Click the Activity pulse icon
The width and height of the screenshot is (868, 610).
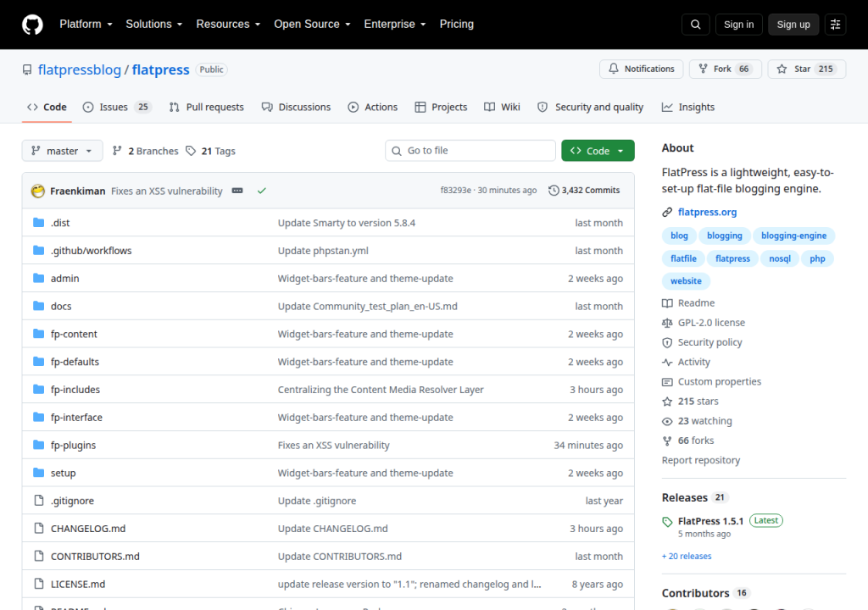(x=667, y=362)
